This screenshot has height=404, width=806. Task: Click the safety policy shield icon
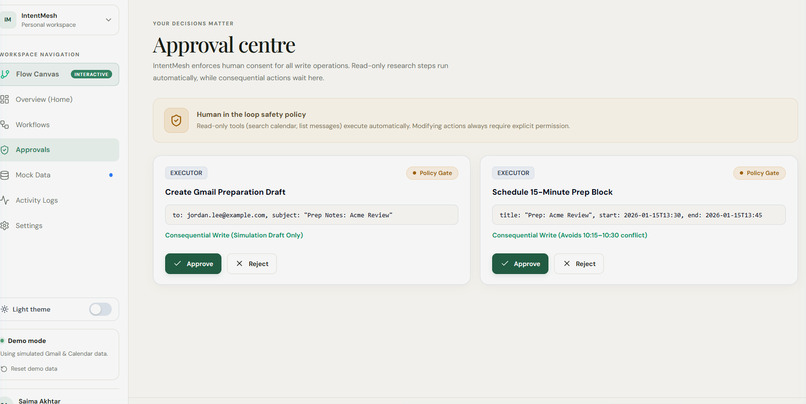pyautogui.click(x=176, y=120)
